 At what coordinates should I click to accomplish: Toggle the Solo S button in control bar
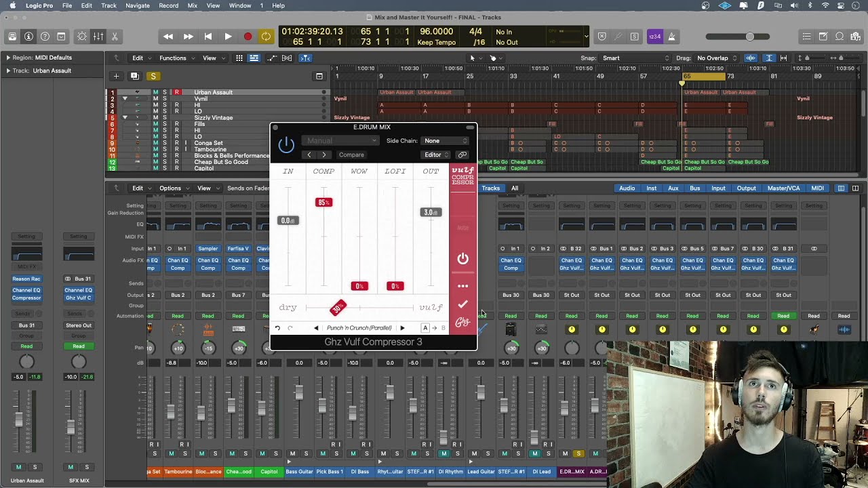pos(634,37)
